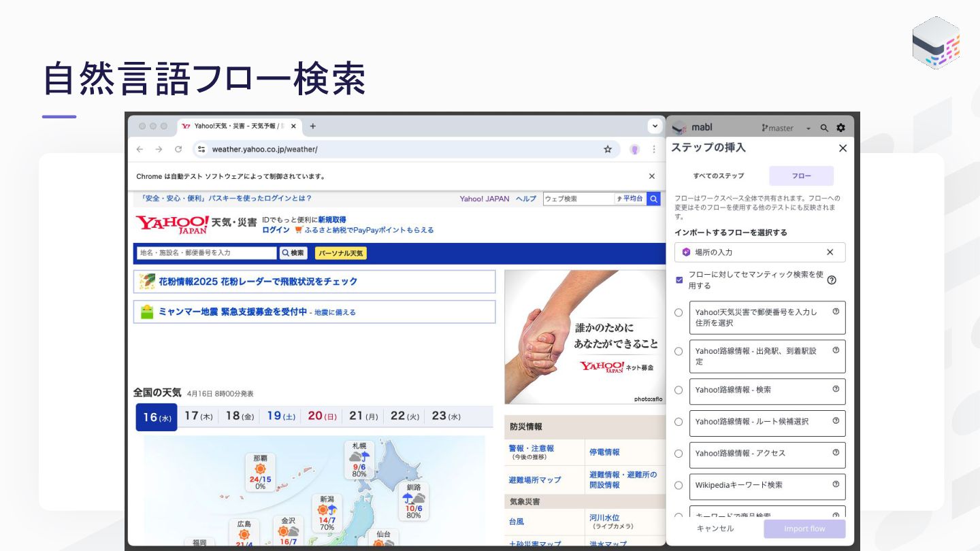Screen dimensions: 980x551
Task: Open Chrome tab search chevron
Action: click(x=655, y=126)
